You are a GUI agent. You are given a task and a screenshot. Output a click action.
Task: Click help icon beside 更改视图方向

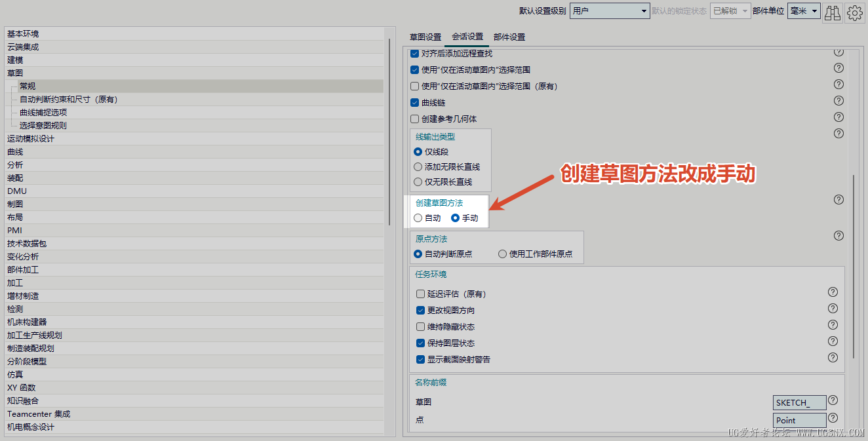(x=833, y=309)
